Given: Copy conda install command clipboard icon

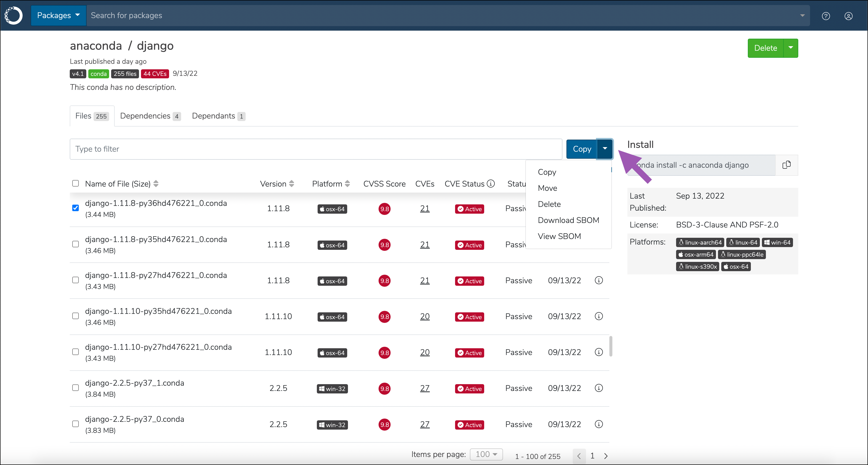Looking at the screenshot, I should click(786, 165).
